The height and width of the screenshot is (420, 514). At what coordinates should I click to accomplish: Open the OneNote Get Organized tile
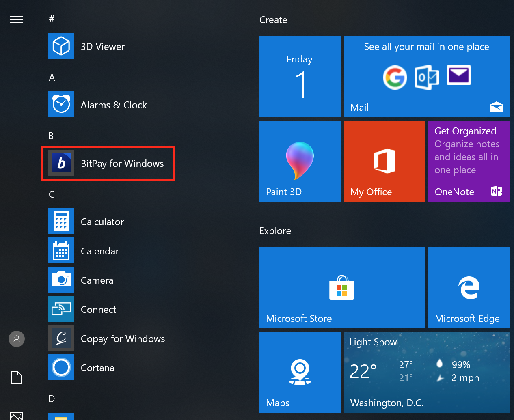click(469, 161)
